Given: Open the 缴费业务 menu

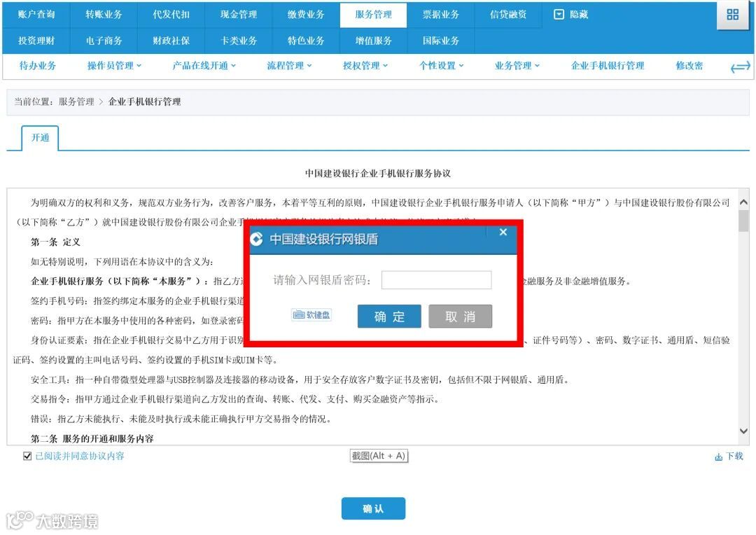Looking at the screenshot, I should point(306,15).
